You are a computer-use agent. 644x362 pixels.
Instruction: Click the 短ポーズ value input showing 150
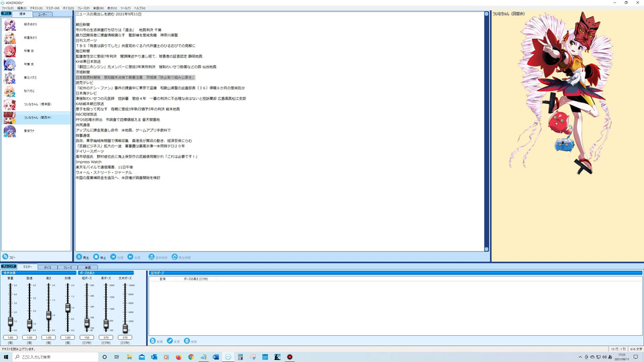click(x=87, y=337)
